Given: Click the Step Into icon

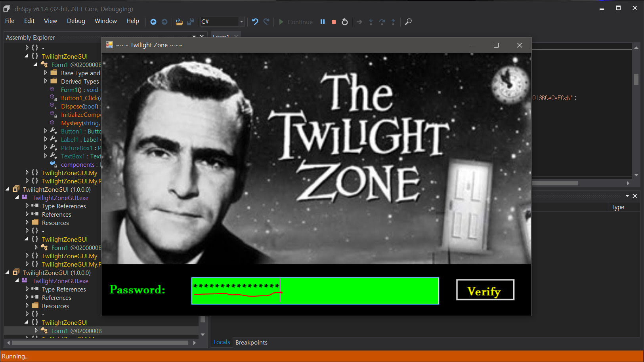Looking at the screenshot, I should (371, 22).
